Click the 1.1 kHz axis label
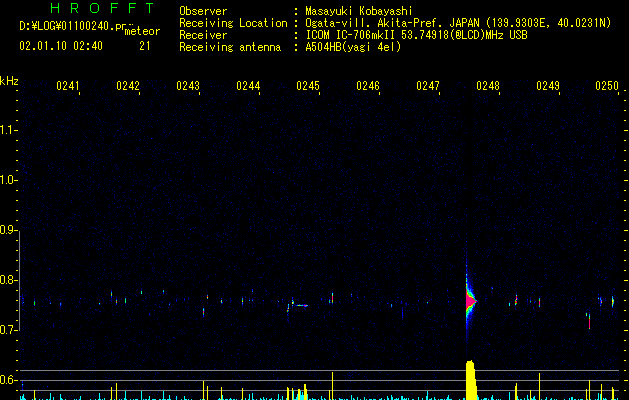This screenshot has height=400, width=629. 8,130
